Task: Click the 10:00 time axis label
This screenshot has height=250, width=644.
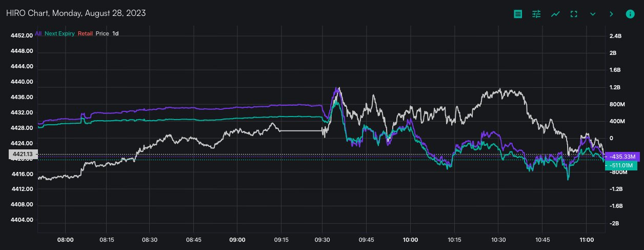Action: coord(410,240)
